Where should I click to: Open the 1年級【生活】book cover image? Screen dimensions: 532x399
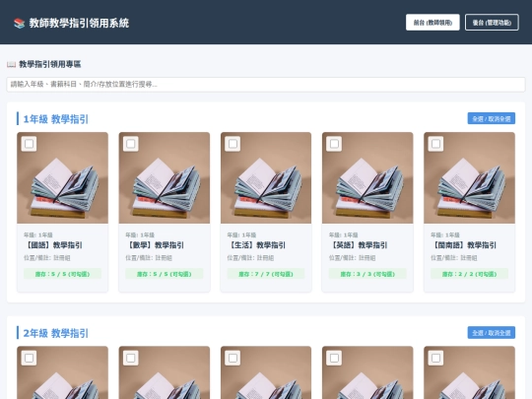click(x=266, y=177)
